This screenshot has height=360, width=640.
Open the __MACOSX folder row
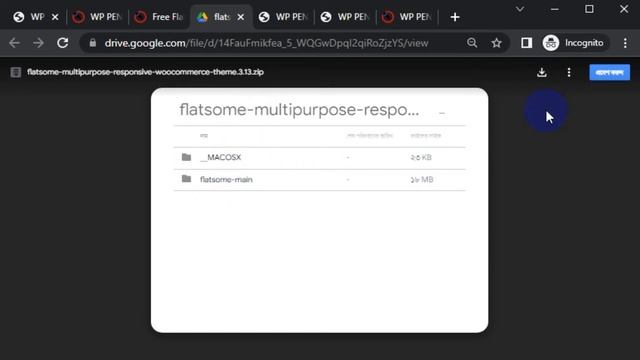click(320, 158)
